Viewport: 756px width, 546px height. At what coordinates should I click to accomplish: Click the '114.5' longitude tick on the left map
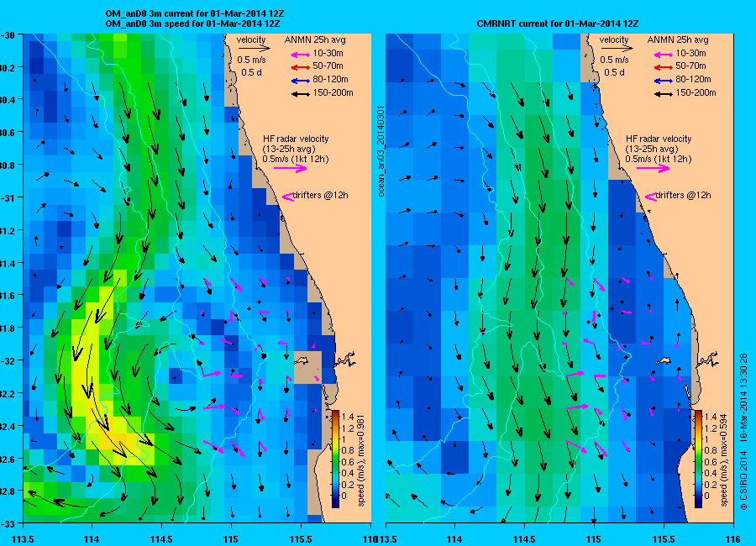161,539
